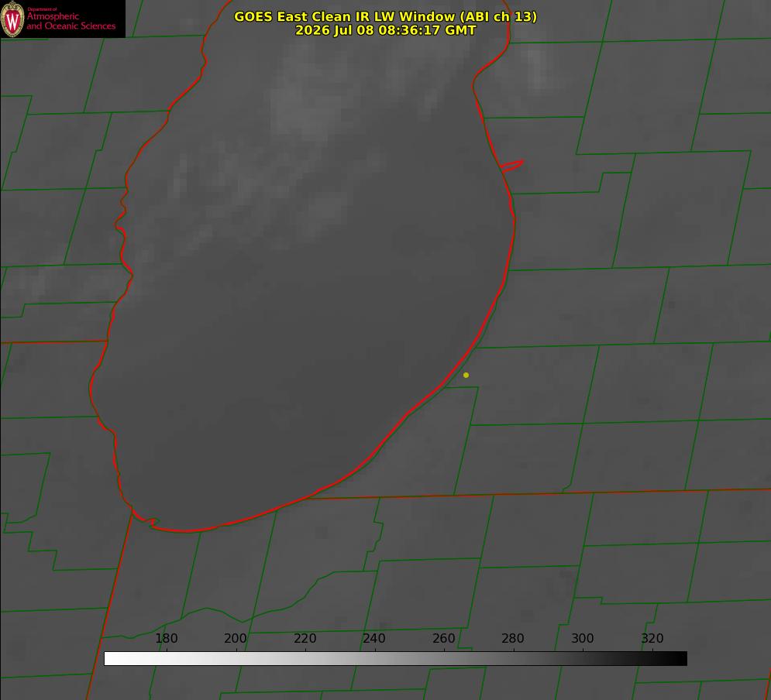This screenshot has height=700, width=771.
Task: Select the 200 label on the colorbar
Action: tap(236, 638)
